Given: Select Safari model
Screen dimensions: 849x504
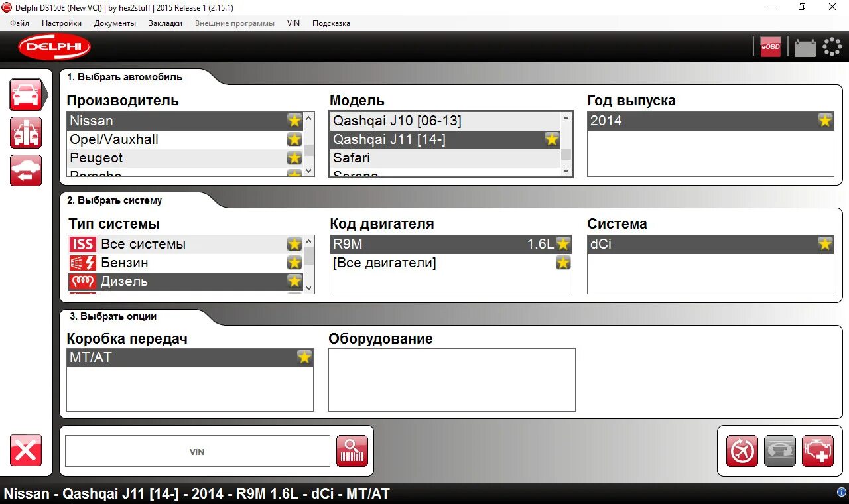Looking at the screenshot, I should click(445, 158).
